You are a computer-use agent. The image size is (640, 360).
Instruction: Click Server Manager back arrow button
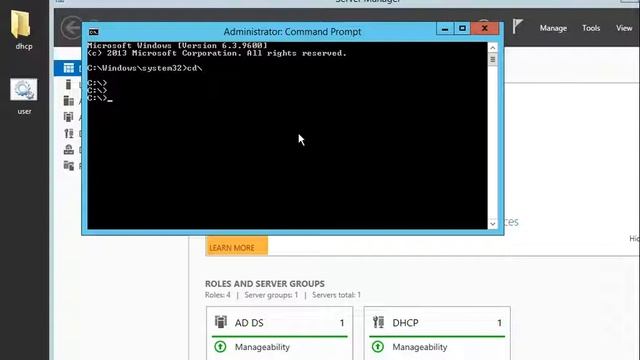click(x=71, y=28)
